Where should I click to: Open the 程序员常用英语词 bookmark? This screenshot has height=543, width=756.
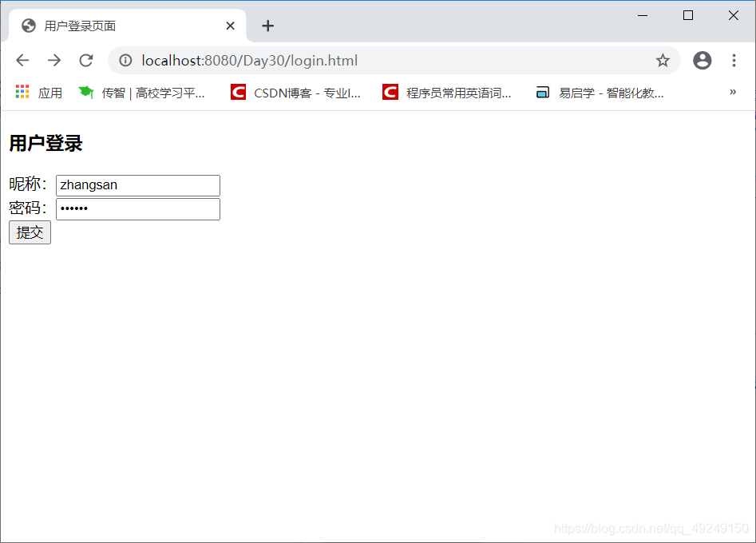(x=447, y=93)
